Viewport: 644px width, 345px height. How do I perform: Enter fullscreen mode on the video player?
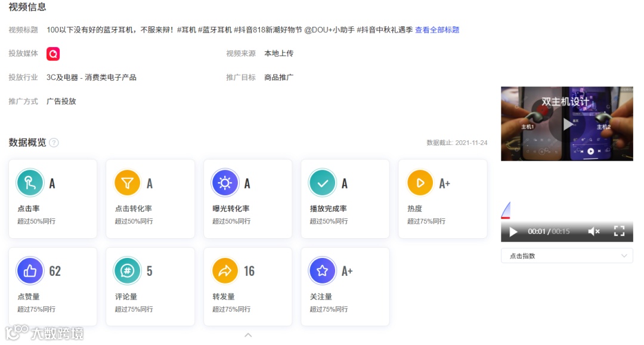[x=620, y=232]
